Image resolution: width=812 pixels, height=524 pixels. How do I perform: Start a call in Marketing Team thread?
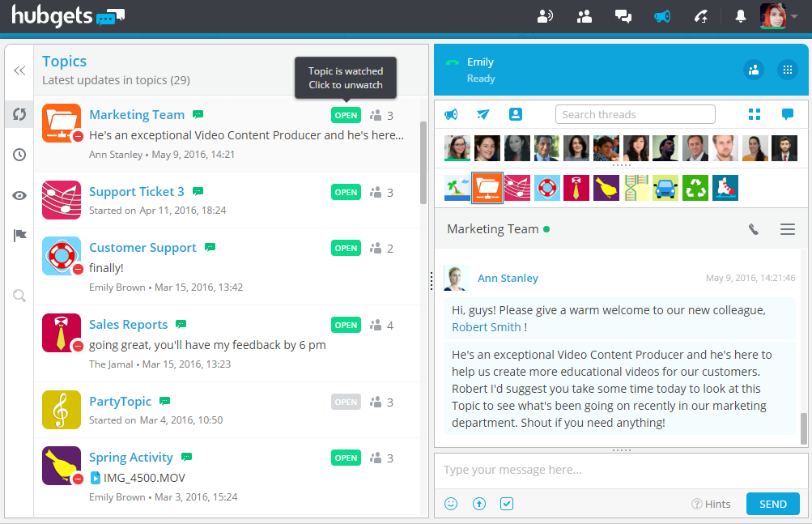point(754,229)
